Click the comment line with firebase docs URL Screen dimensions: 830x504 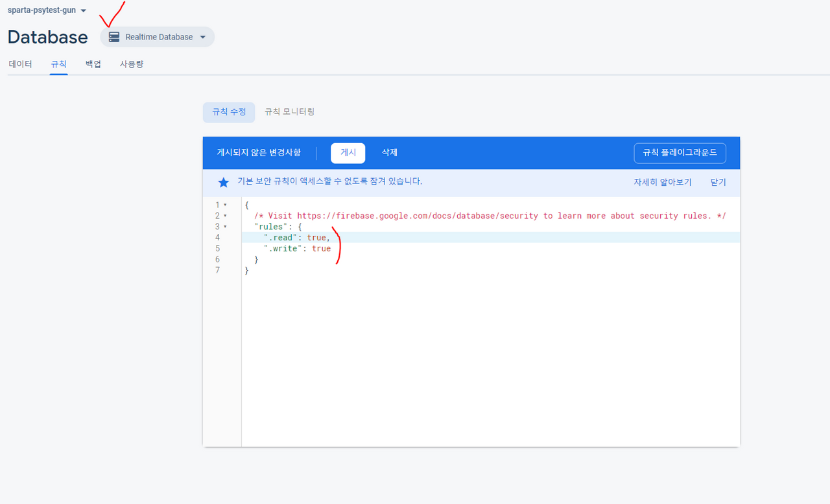[491, 216]
